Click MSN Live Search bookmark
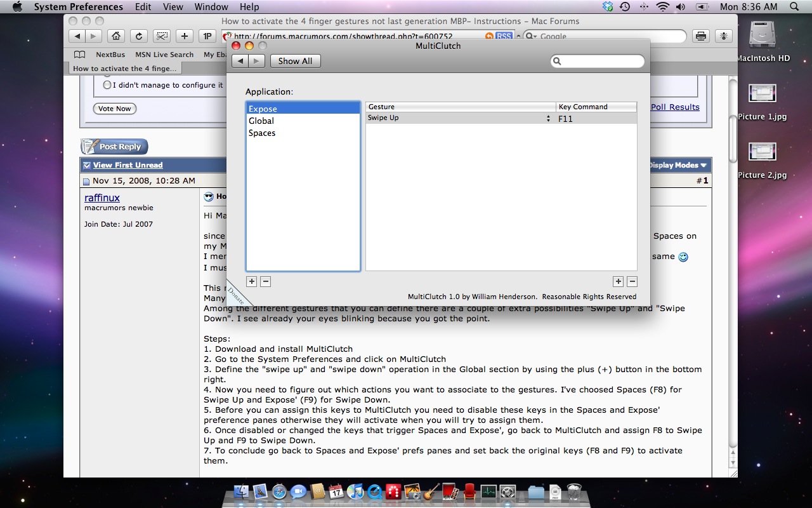The height and width of the screenshot is (508, 812). click(x=164, y=55)
